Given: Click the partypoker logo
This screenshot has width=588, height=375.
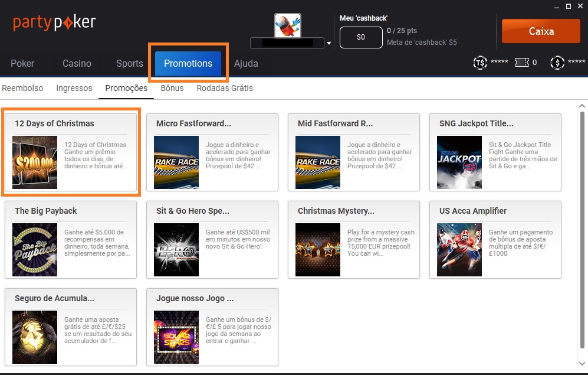Looking at the screenshot, I should (x=54, y=23).
